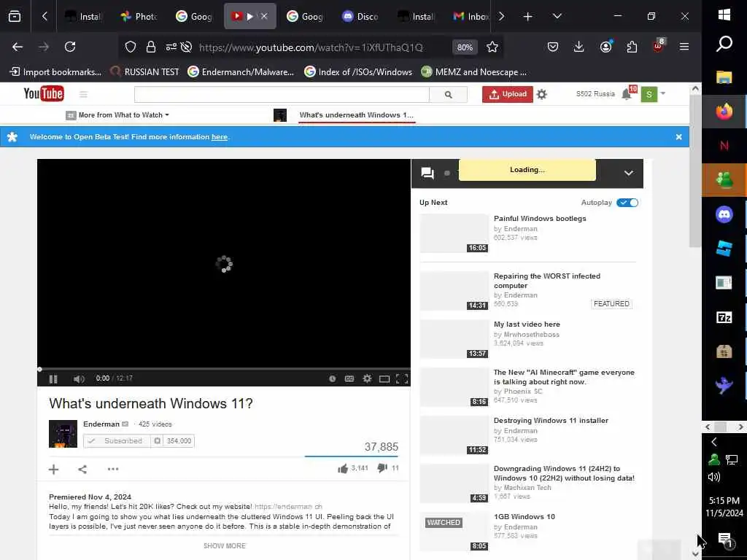
Task: Go to YouTube home via the logo
Action: 44,93
